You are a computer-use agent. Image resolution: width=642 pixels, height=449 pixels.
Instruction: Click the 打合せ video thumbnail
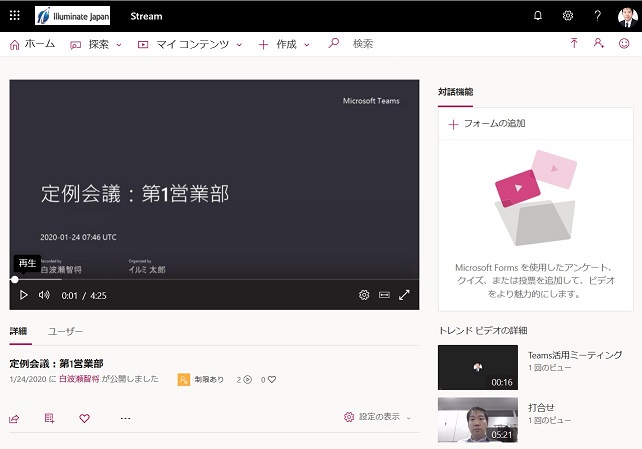click(478, 420)
